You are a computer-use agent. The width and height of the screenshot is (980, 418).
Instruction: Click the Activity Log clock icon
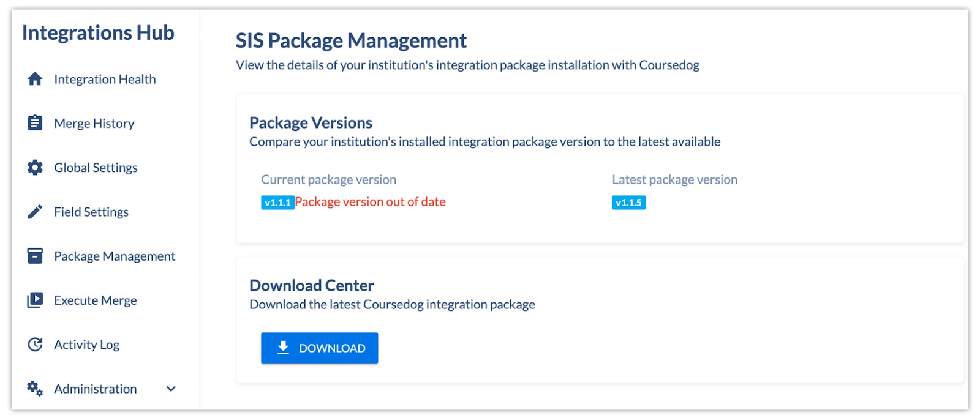pos(35,345)
